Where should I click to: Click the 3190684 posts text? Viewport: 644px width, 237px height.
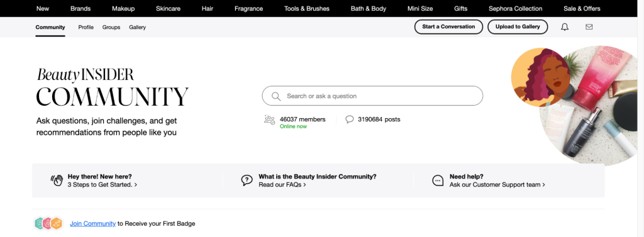379,119
